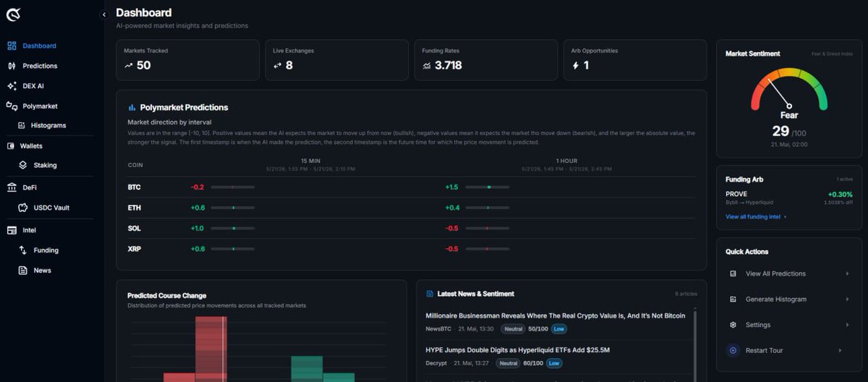Click the Funding Rates chart icon
The width and height of the screenshot is (868, 382).
427,65
